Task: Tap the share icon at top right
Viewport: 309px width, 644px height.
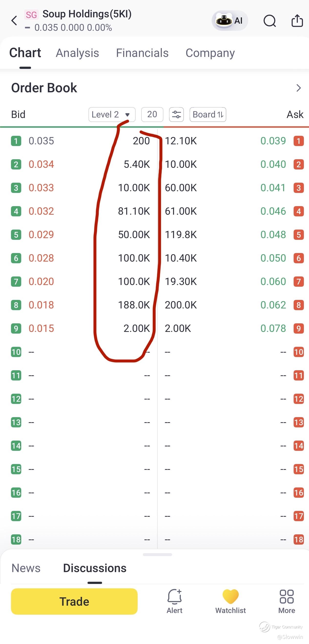Action: tap(297, 20)
